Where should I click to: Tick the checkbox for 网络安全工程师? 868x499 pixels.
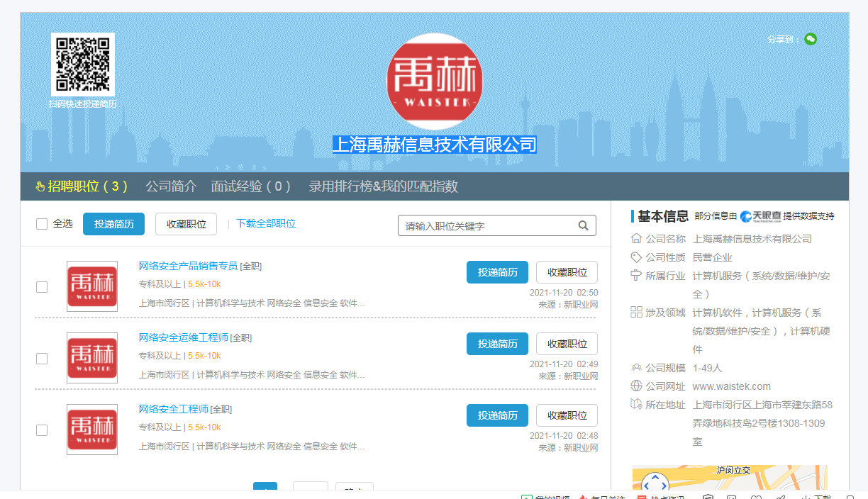[x=42, y=430]
